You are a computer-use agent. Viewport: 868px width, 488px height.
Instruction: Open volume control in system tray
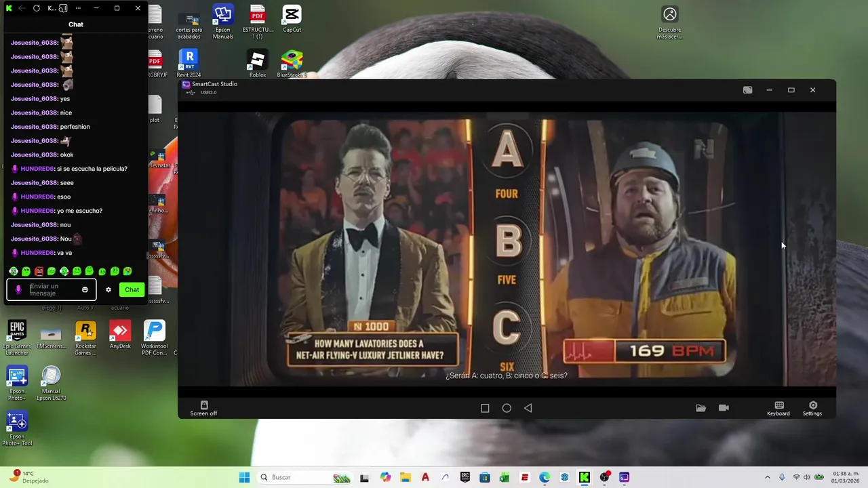806,477
